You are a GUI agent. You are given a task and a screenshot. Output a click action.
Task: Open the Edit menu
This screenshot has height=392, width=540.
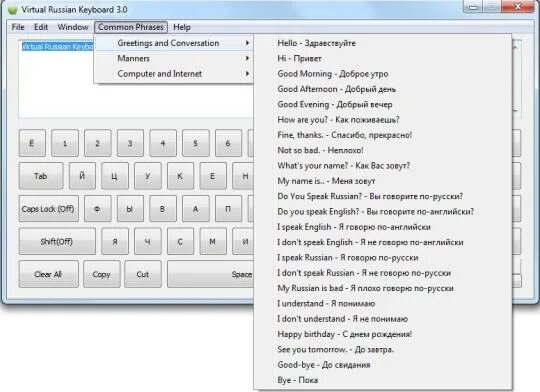tap(41, 27)
